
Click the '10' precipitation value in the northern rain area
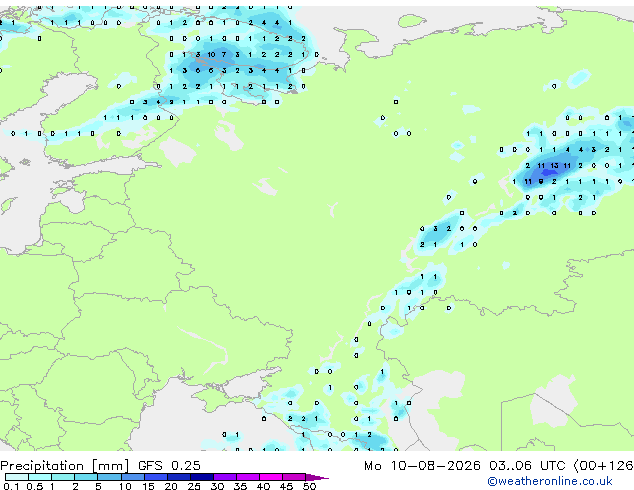[x=211, y=55]
